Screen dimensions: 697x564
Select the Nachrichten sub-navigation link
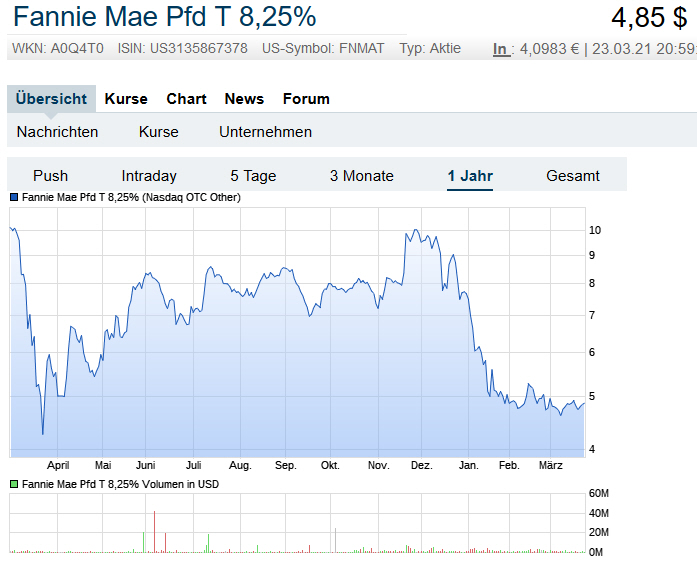click(x=57, y=132)
